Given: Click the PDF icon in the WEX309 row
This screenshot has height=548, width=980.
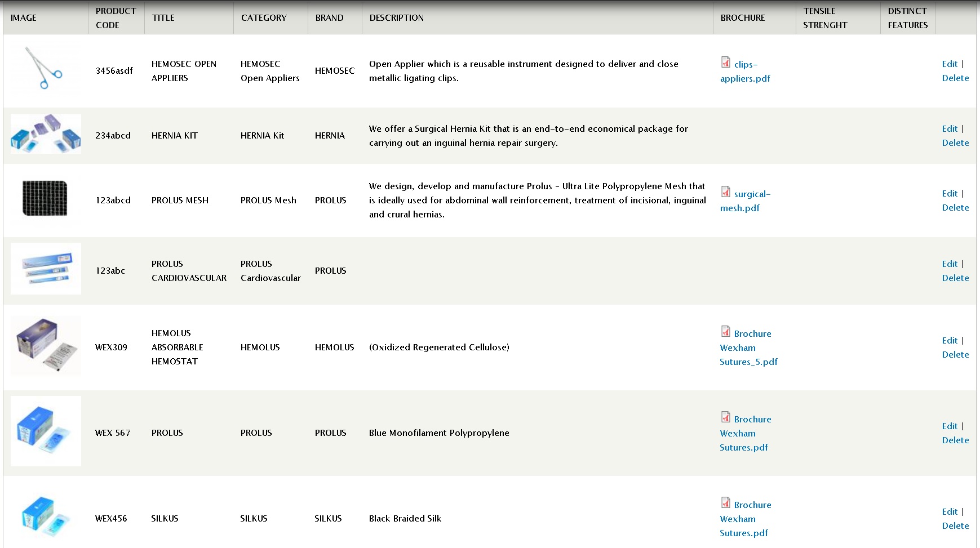Looking at the screenshot, I should coord(726,332).
